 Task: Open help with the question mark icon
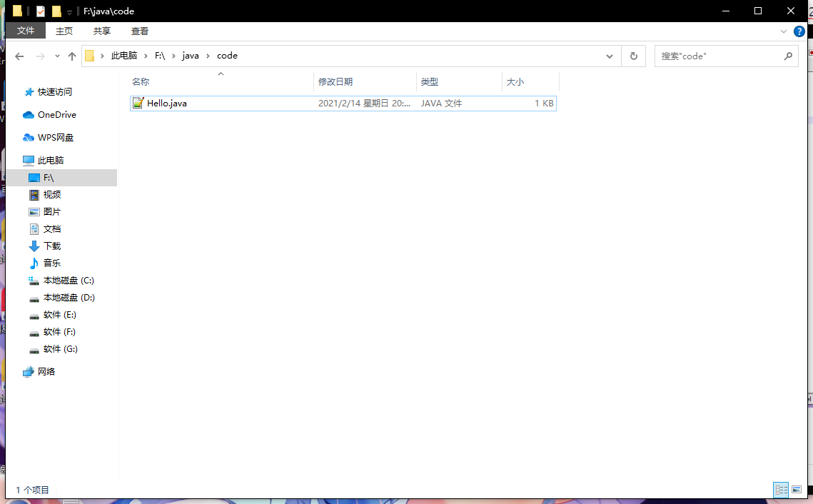799,31
